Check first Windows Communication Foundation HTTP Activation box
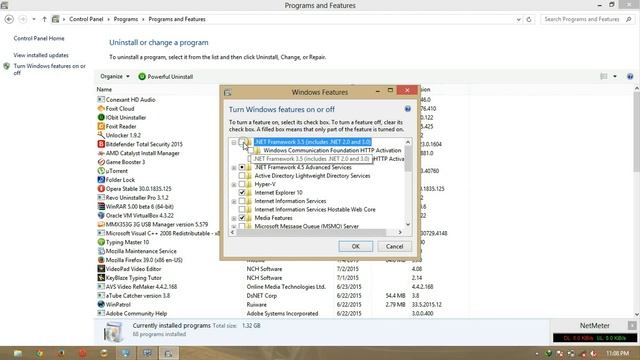Viewport: 640px width, 360px height. (x=251, y=150)
